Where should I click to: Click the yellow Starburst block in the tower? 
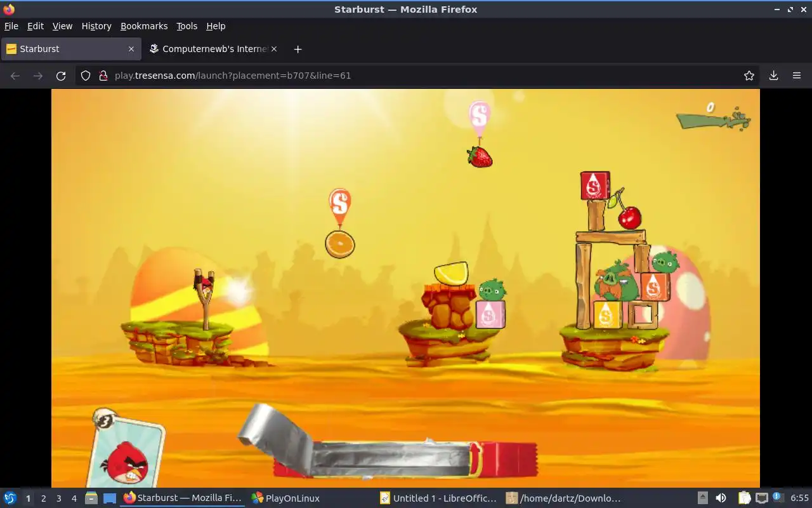point(607,315)
